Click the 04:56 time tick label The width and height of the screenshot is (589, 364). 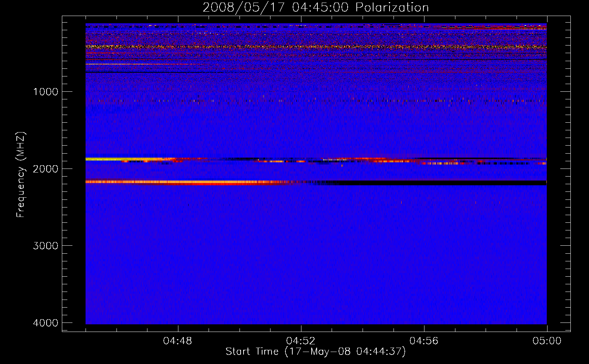coord(424,341)
